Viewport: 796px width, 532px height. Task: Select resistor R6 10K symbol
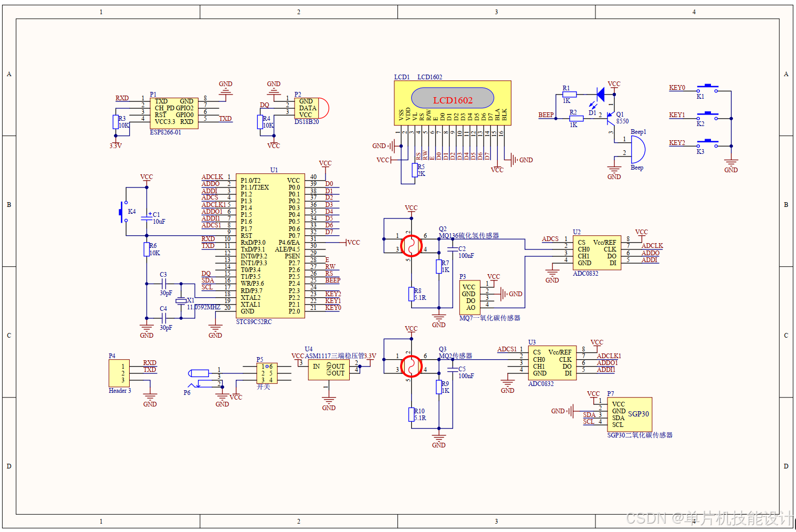point(146,249)
